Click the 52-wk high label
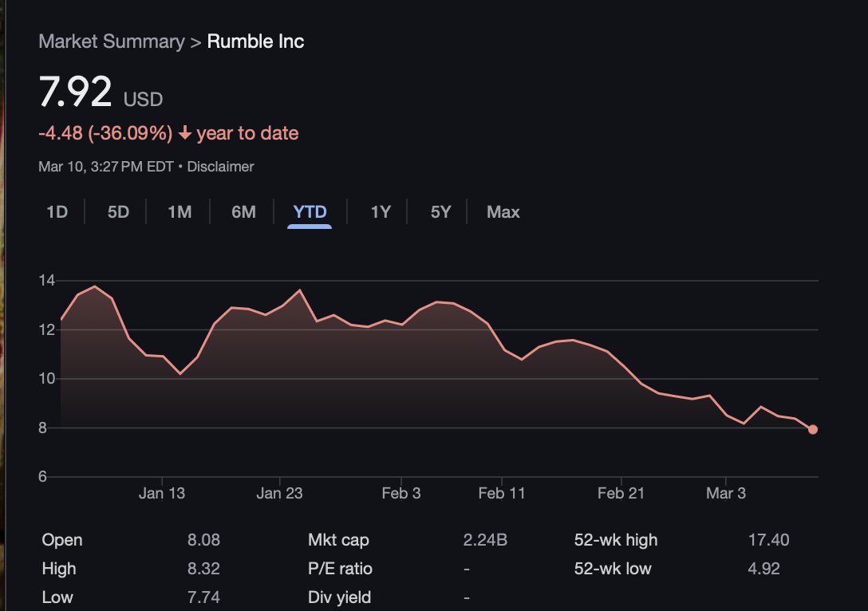The height and width of the screenshot is (611, 868). coord(616,539)
